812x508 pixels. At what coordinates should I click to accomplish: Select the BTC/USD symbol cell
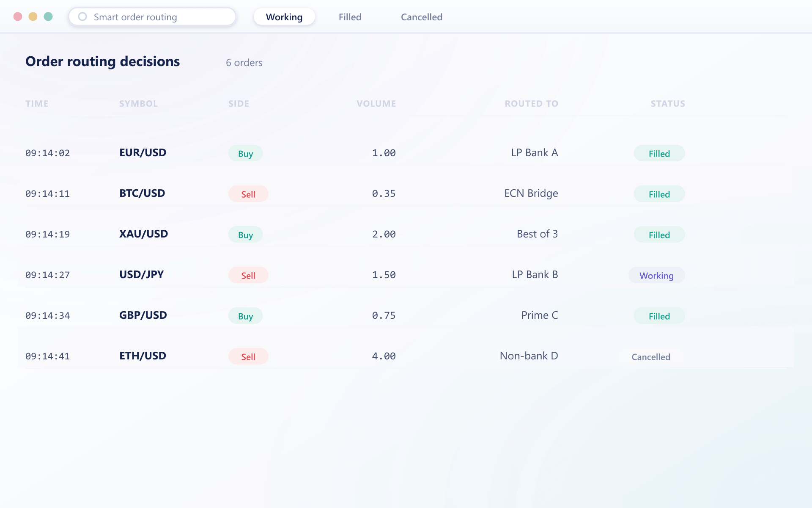click(x=142, y=193)
